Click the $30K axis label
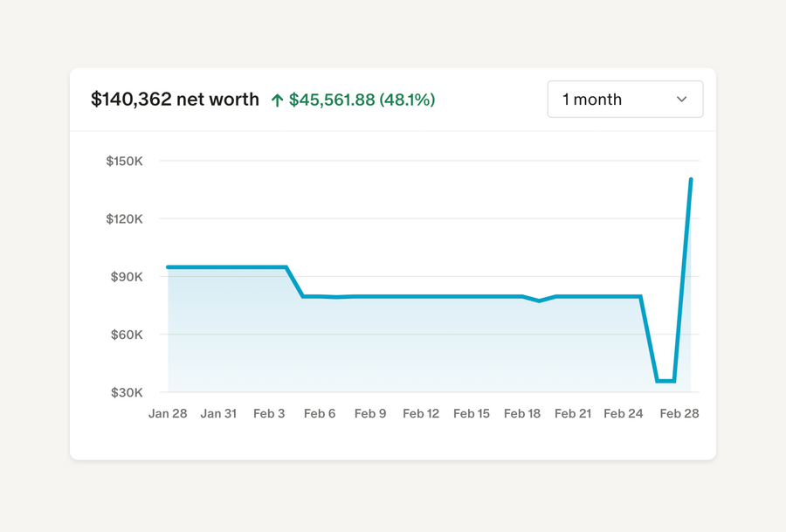The height and width of the screenshot is (532, 786). 128,392
